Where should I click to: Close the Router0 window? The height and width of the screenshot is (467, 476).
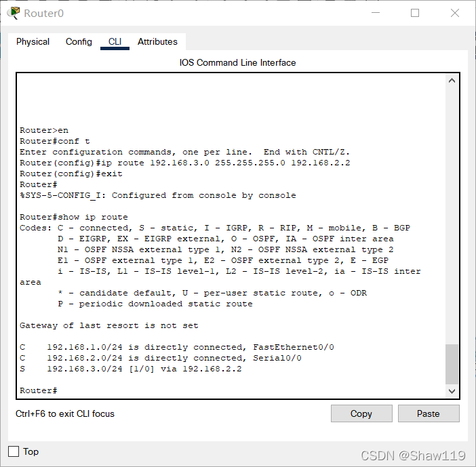coord(455,13)
